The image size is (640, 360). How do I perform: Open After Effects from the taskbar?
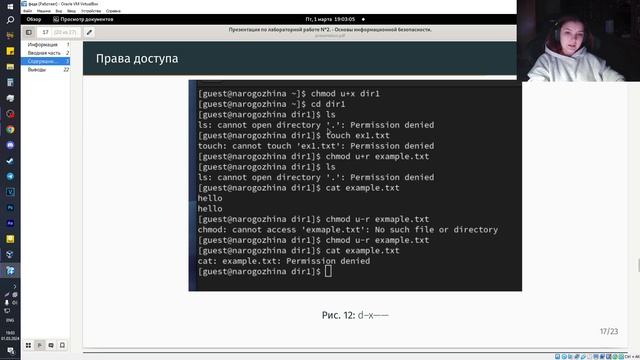point(10,223)
